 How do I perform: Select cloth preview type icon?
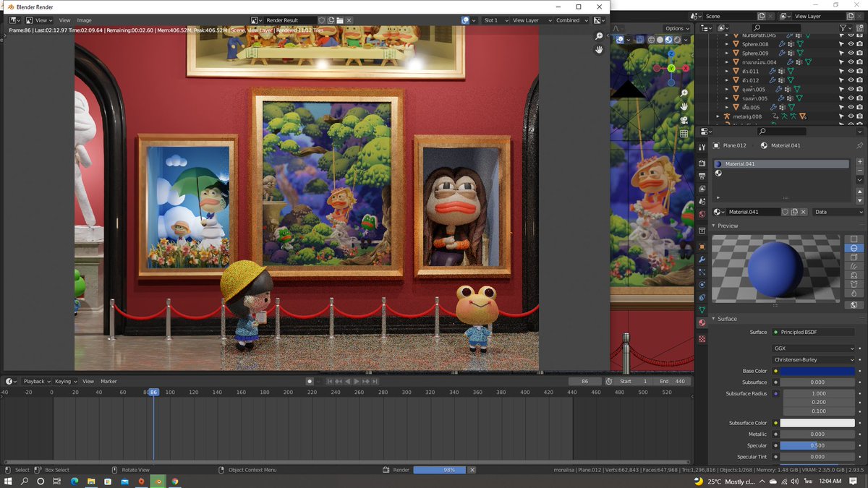point(854,284)
